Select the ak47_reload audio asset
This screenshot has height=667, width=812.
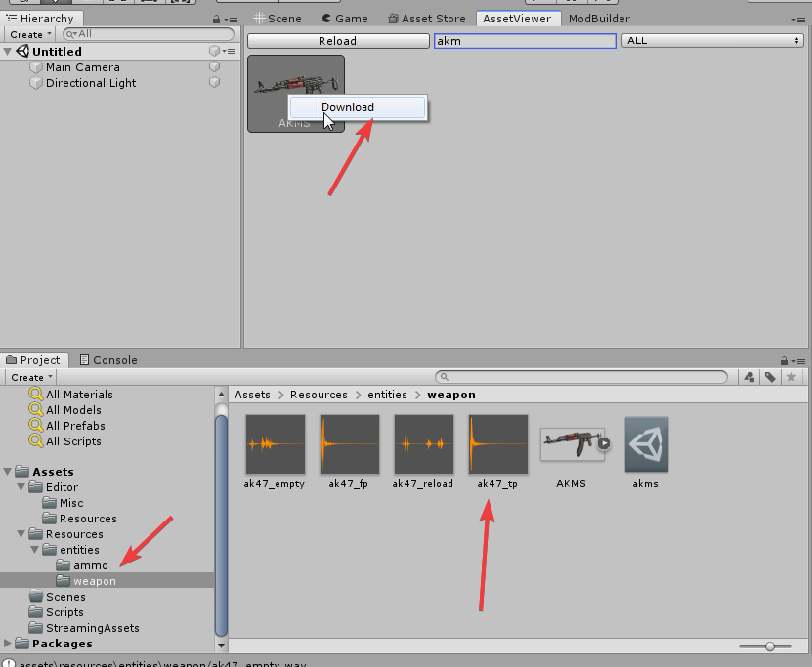click(x=423, y=444)
